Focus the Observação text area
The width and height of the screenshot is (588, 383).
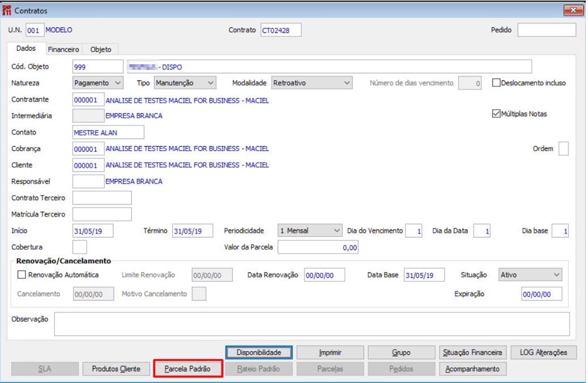click(312, 324)
